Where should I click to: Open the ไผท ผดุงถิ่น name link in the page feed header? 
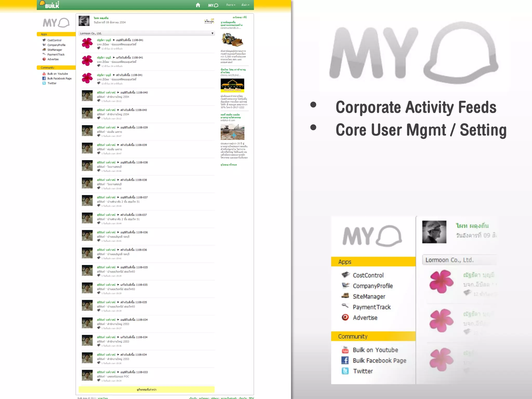(x=101, y=18)
